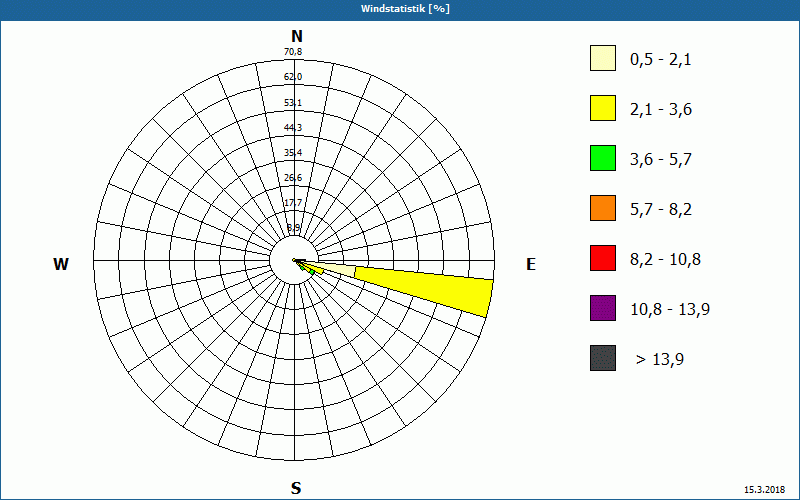This screenshot has height=500, width=800.
Task: Click the E compass label
Action: (531, 264)
